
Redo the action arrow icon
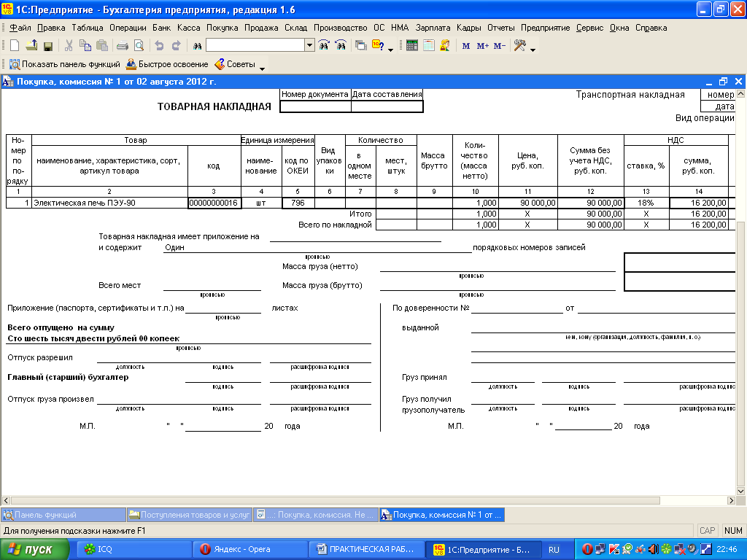click(x=177, y=46)
